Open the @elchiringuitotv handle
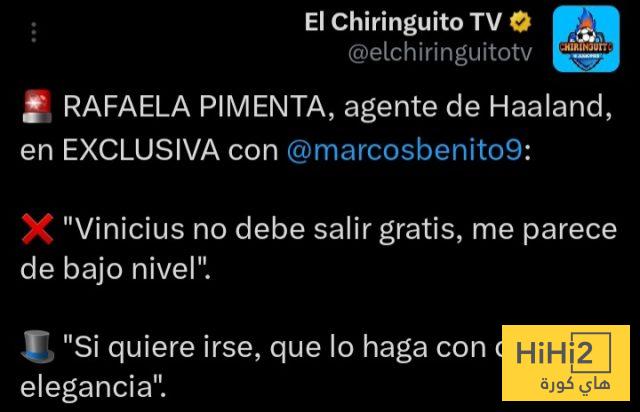Screen dimensions: 640x412 [x=440, y=53]
